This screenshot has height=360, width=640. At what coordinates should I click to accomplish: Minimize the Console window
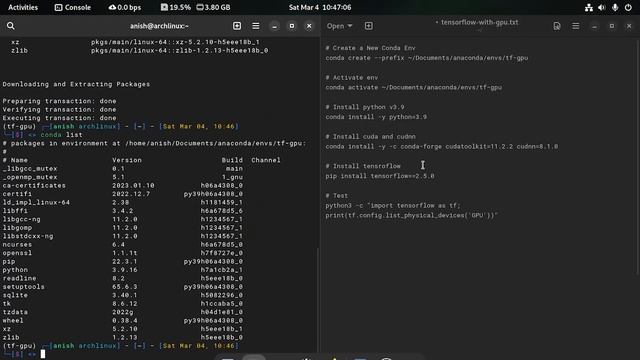pos(274,26)
